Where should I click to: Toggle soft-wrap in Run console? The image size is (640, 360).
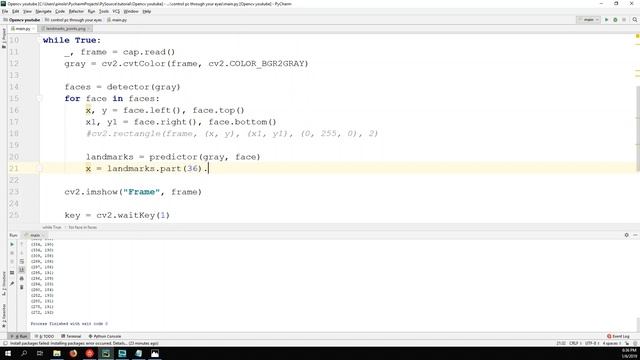click(x=22, y=261)
